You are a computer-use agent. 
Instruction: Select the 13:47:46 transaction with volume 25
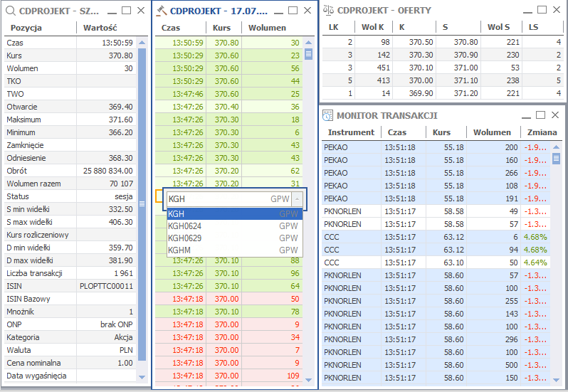tap(229, 94)
